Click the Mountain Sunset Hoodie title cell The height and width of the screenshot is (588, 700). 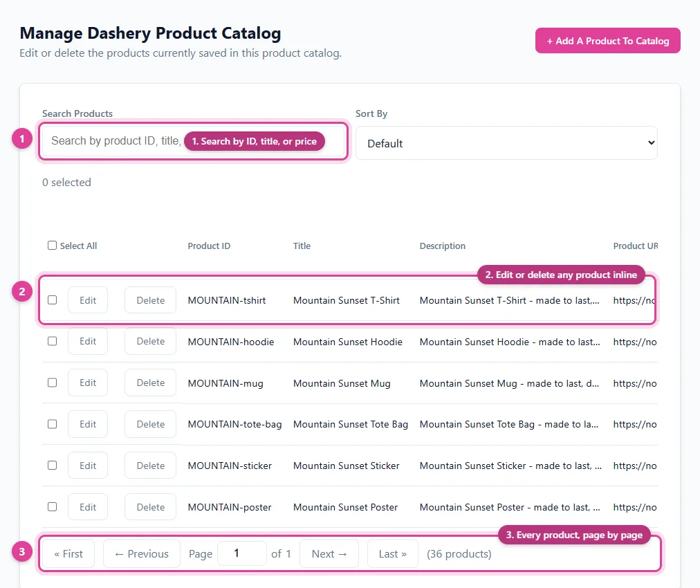click(348, 342)
